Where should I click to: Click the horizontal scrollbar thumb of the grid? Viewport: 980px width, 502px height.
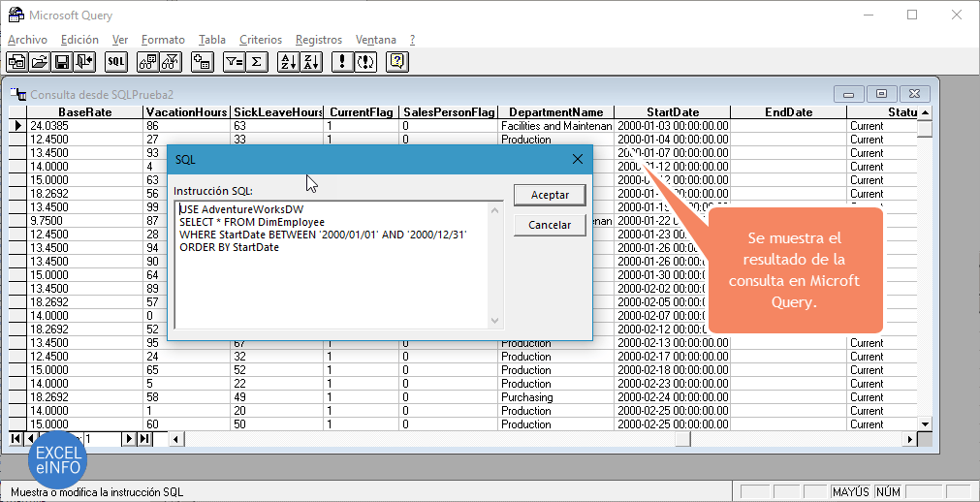point(681,439)
